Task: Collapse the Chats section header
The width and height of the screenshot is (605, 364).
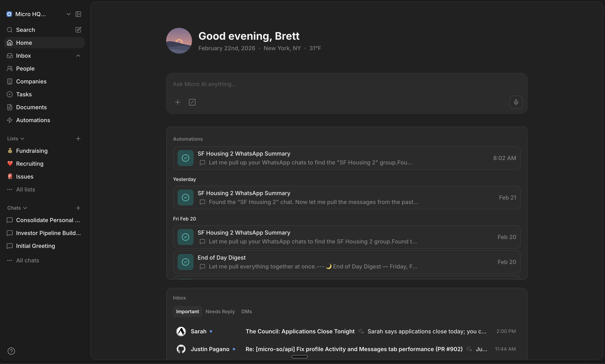Action: click(17, 208)
